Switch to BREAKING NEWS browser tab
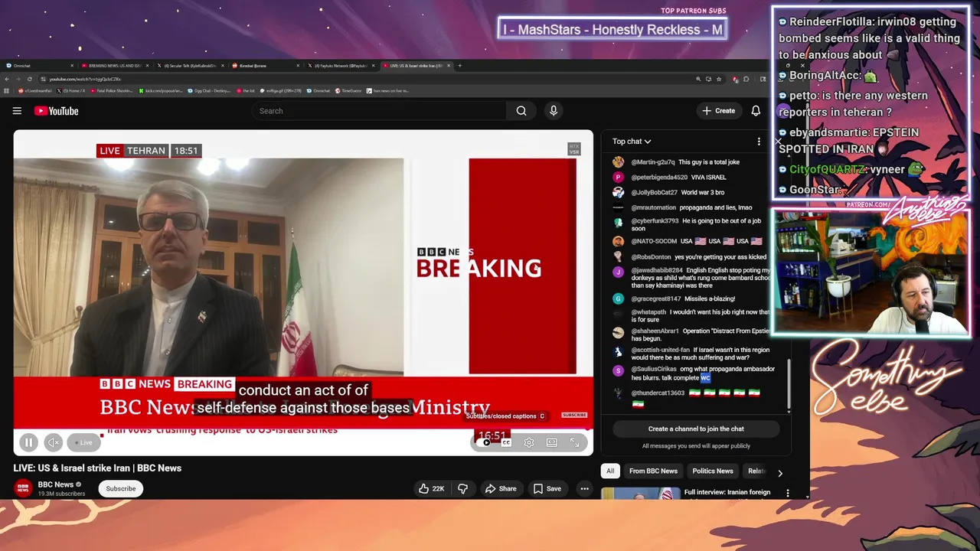980x551 pixels. click(115, 66)
